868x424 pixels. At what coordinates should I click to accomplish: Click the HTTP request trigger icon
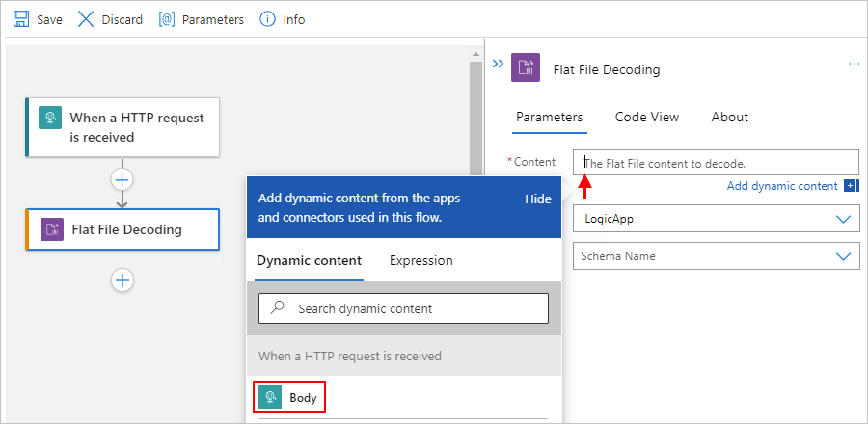(49, 118)
